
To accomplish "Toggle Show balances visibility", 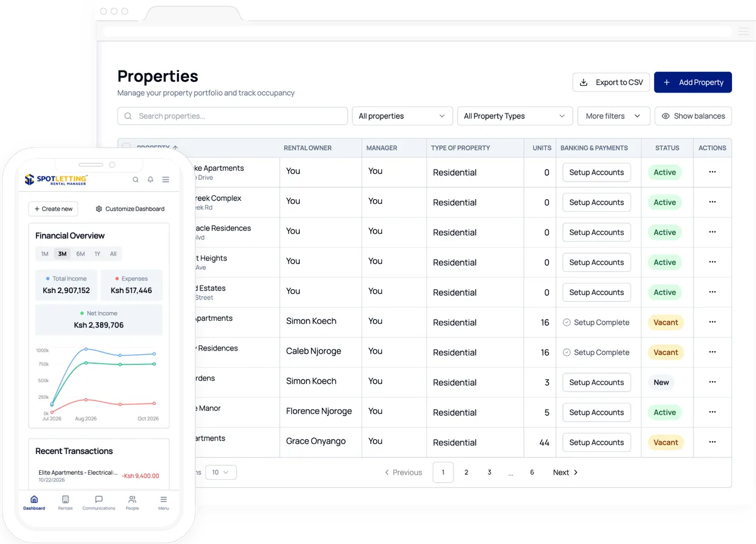I will [693, 116].
